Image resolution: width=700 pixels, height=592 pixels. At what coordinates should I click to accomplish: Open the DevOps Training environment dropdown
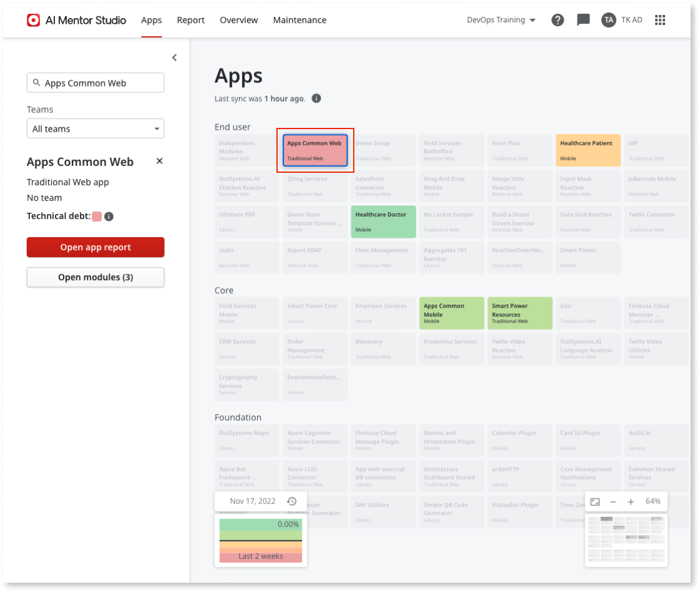point(501,19)
